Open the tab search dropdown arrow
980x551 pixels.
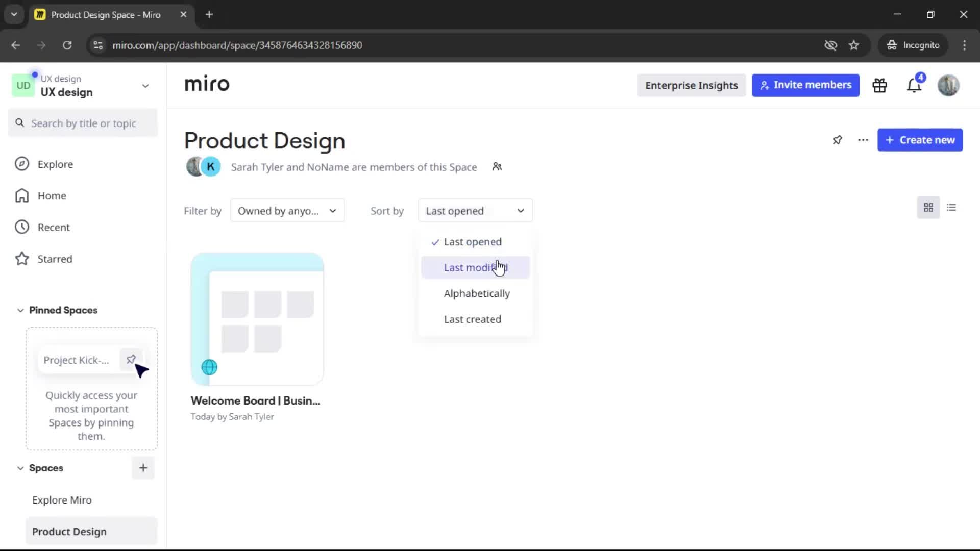click(x=14, y=15)
